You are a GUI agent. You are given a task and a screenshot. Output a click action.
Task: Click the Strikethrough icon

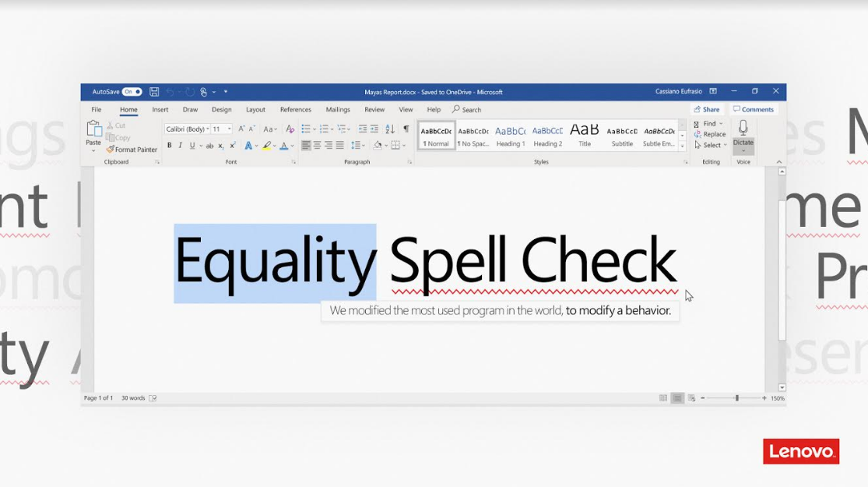click(209, 146)
